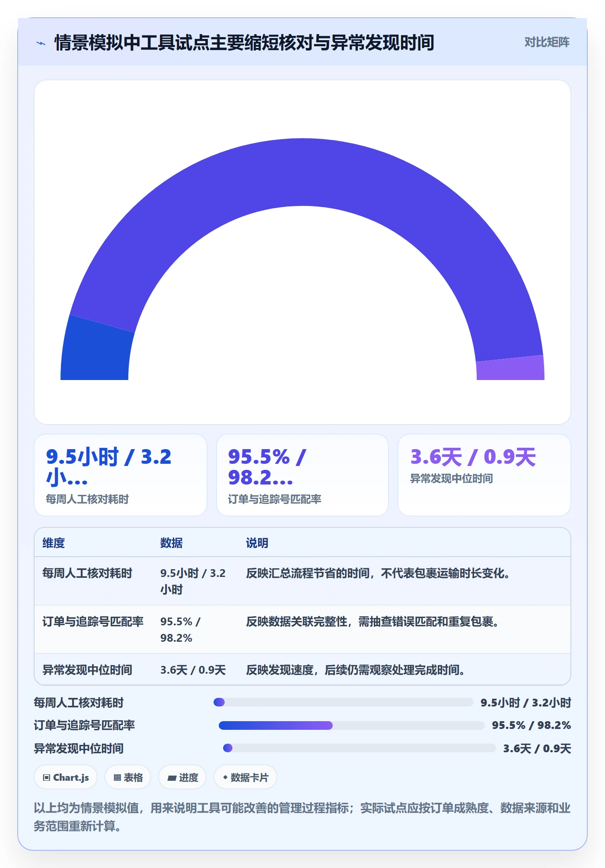Select the 数据卡片 tag chip

(245, 777)
